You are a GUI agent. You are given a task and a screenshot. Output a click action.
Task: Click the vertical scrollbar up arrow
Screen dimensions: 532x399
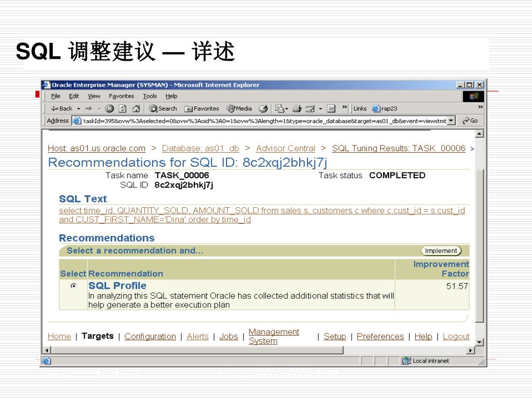(479, 134)
